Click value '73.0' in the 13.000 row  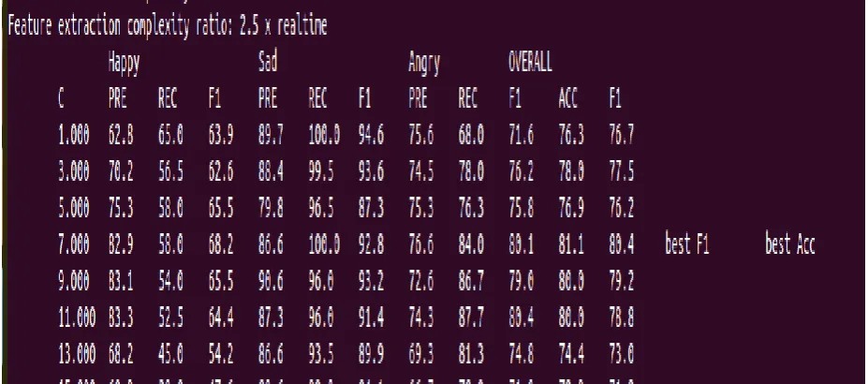pos(621,354)
